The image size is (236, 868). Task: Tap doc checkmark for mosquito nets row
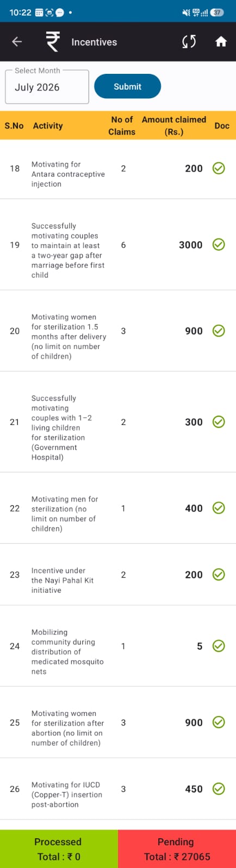tap(219, 646)
